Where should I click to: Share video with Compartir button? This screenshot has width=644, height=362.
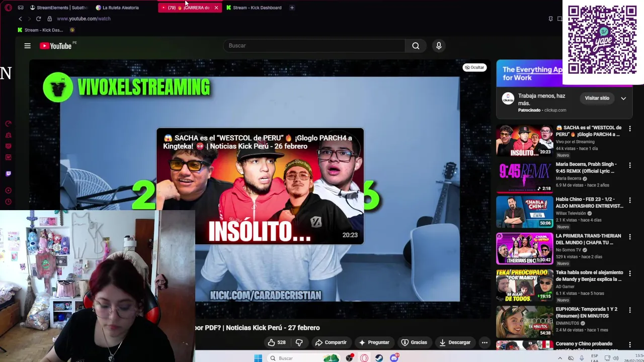coord(331,342)
